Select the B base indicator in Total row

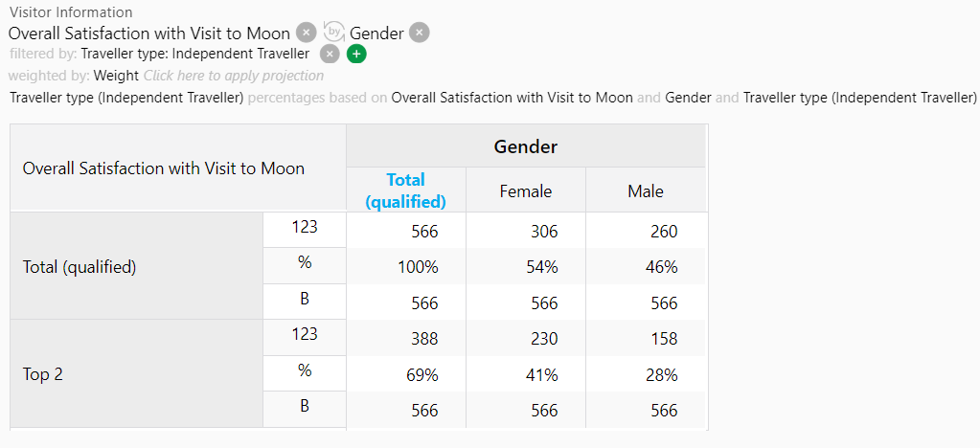(x=305, y=299)
